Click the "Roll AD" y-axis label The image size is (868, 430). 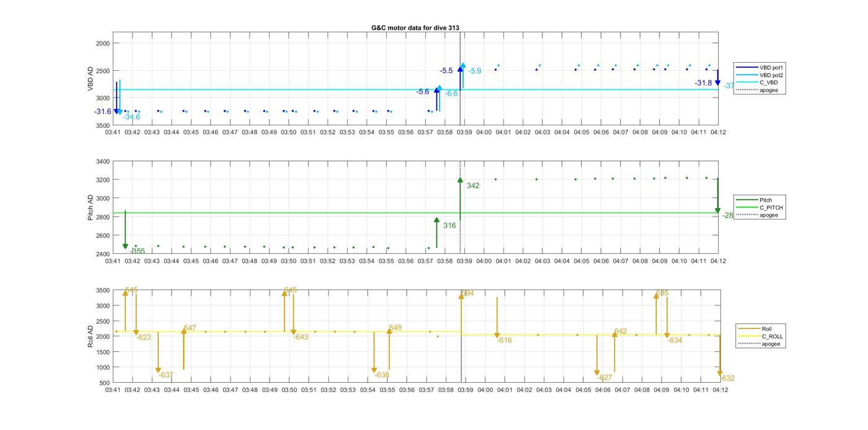[91, 336]
